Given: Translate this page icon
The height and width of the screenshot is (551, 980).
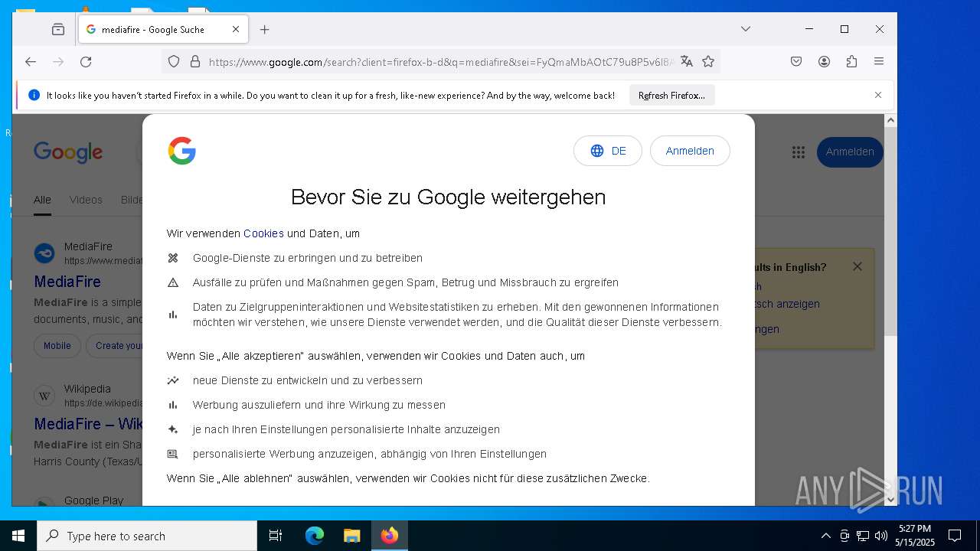Looking at the screenshot, I should [x=687, y=61].
